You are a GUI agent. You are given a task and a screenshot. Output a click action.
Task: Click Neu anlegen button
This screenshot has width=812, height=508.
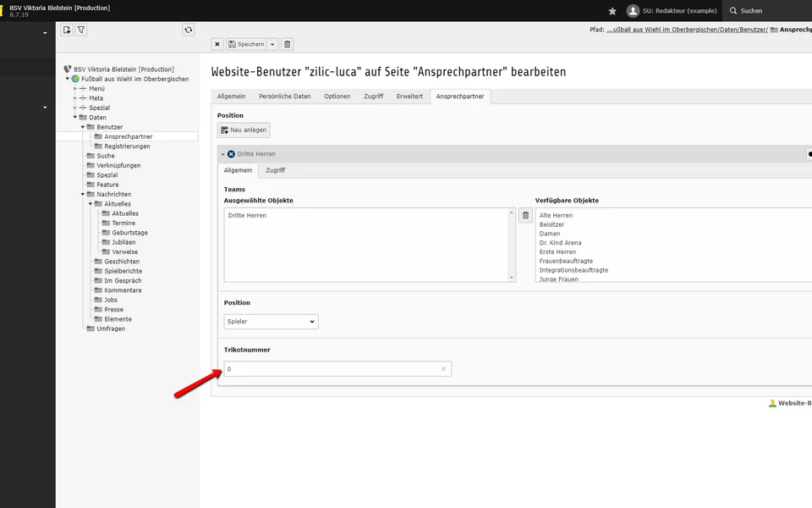(x=244, y=130)
